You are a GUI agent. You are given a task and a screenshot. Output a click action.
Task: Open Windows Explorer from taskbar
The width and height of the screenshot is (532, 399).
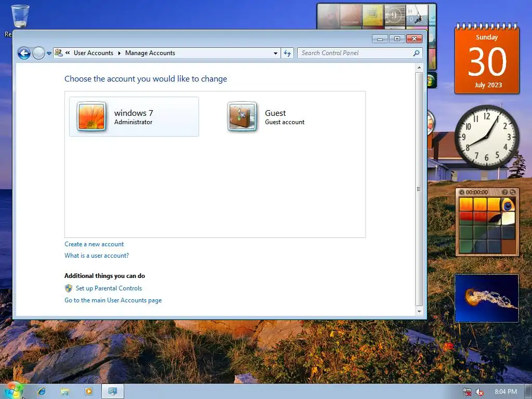tap(65, 391)
